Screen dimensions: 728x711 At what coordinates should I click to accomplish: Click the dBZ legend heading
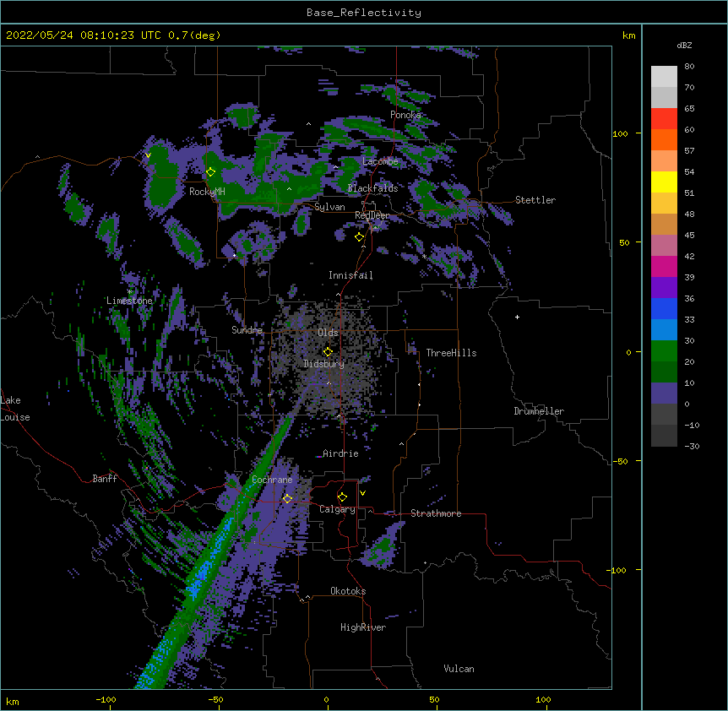coord(684,46)
